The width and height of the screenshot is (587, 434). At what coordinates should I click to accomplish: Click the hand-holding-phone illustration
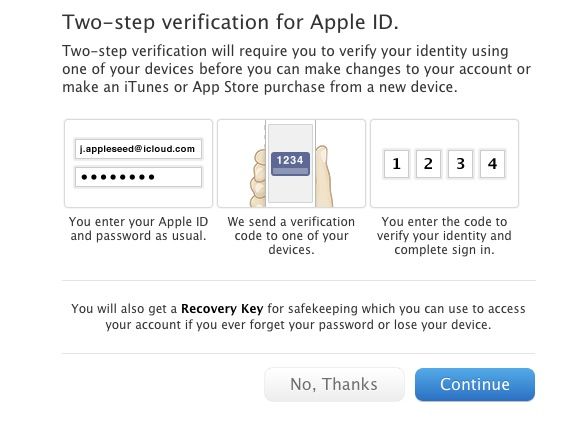[291, 163]
